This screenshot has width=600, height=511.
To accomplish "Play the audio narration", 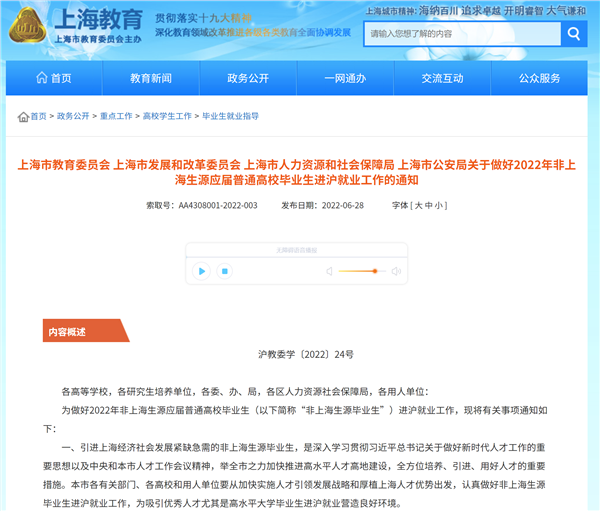I will pyautogui.click(x=201, y=271).
